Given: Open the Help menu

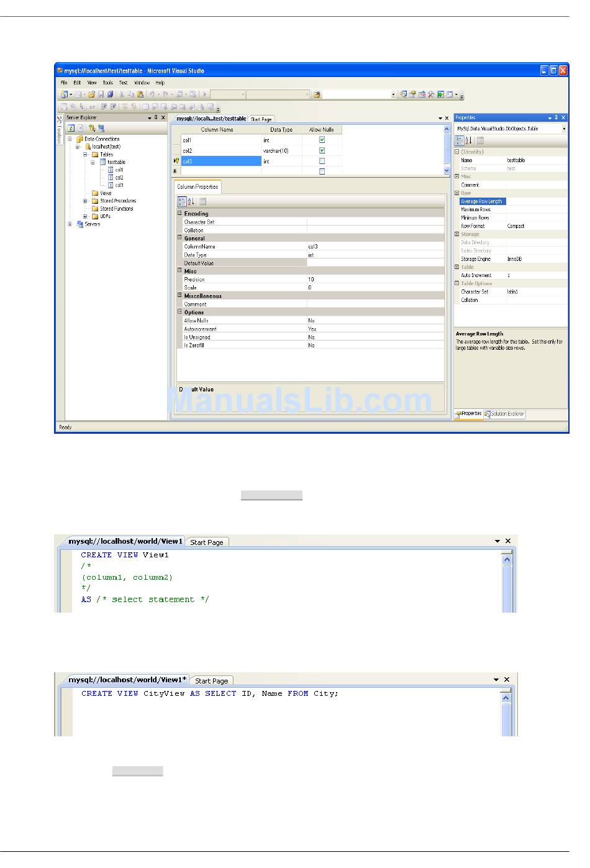Looking at the screenshot, I should point(160,83).
